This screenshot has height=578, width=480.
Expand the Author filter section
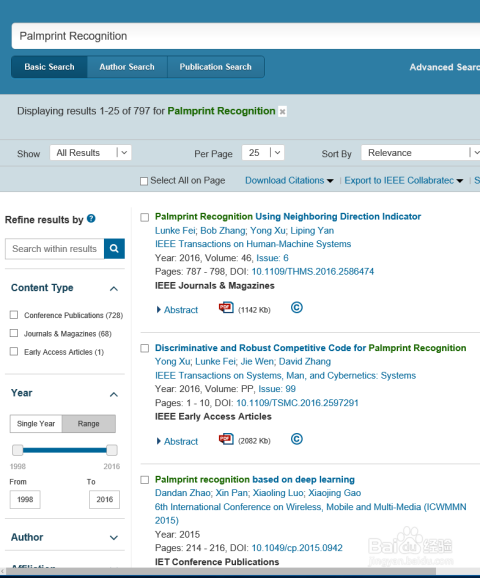coord(65,537)
